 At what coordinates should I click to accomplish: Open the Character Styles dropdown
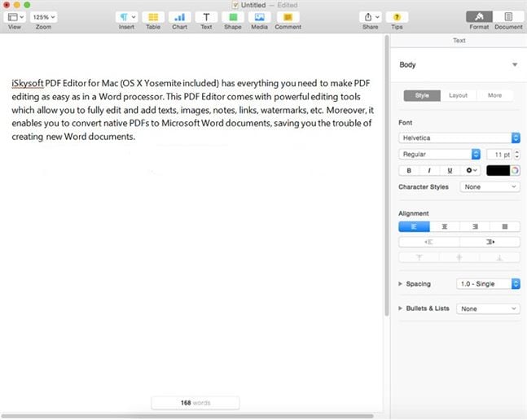pyautogui.click(x=490, y=187)
